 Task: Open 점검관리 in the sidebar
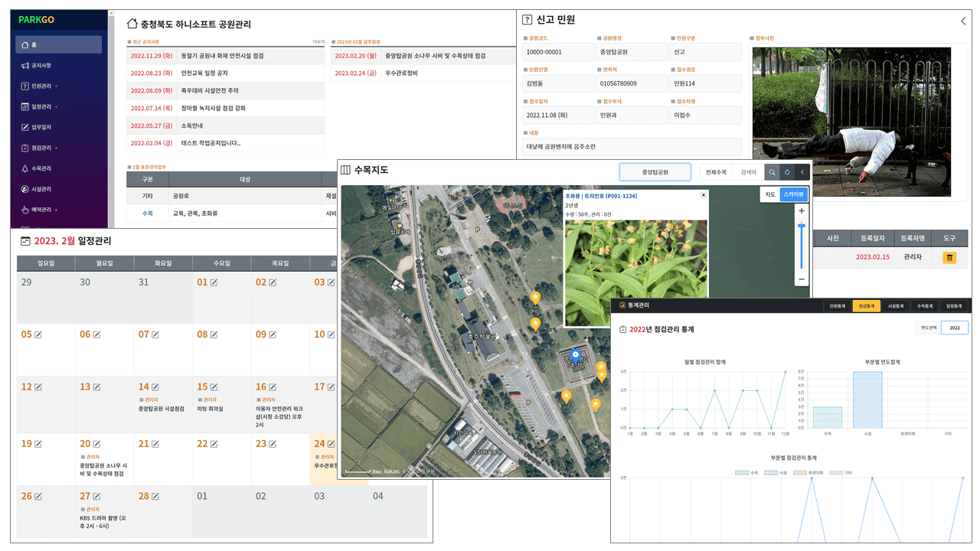pos(58,148)
